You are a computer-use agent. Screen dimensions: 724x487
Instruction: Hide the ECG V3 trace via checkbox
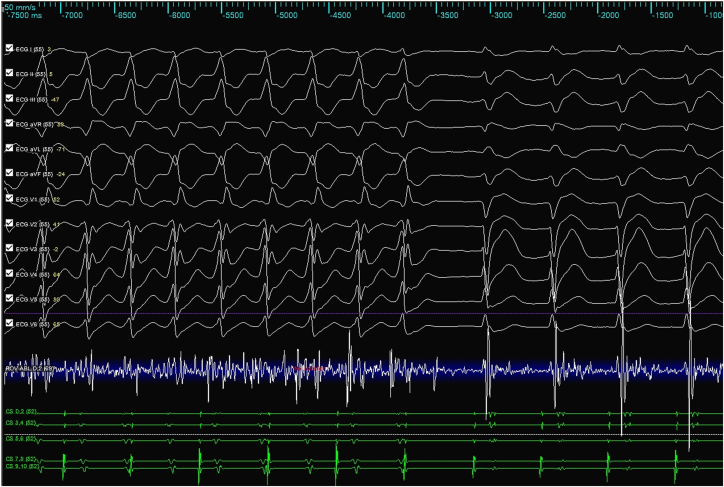click(x=10, y=248)
